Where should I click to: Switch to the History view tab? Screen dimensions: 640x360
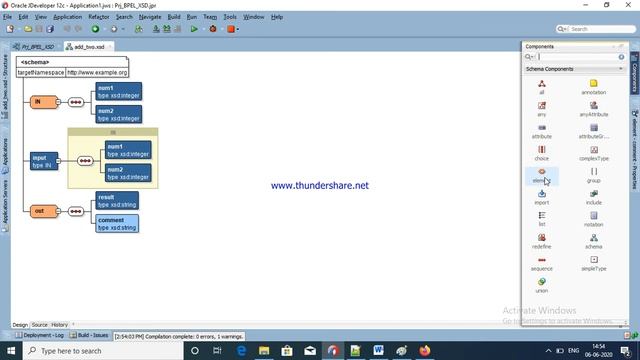(x=60, y=325)
